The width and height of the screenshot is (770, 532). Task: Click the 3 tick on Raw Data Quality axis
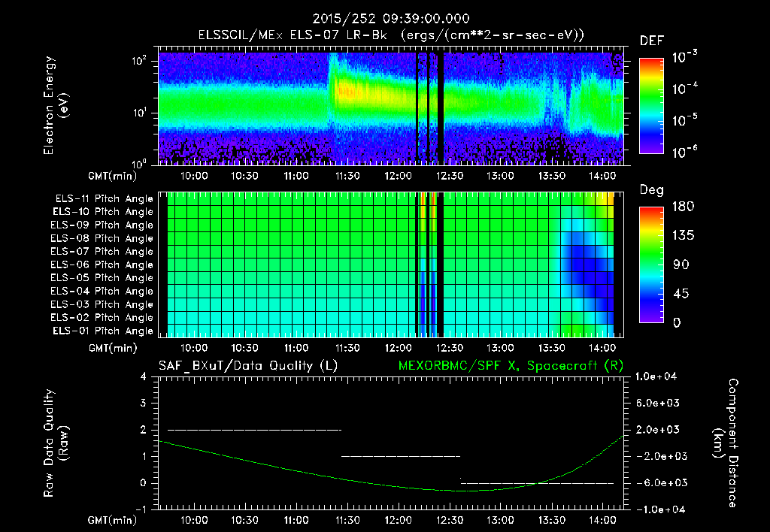(x=144, y=404)
